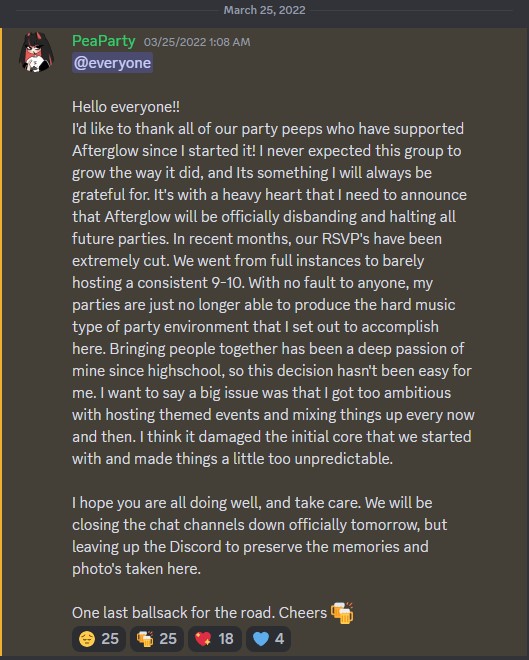Click the @everyone mention tag
529x660 pixels.
point(112,63)
